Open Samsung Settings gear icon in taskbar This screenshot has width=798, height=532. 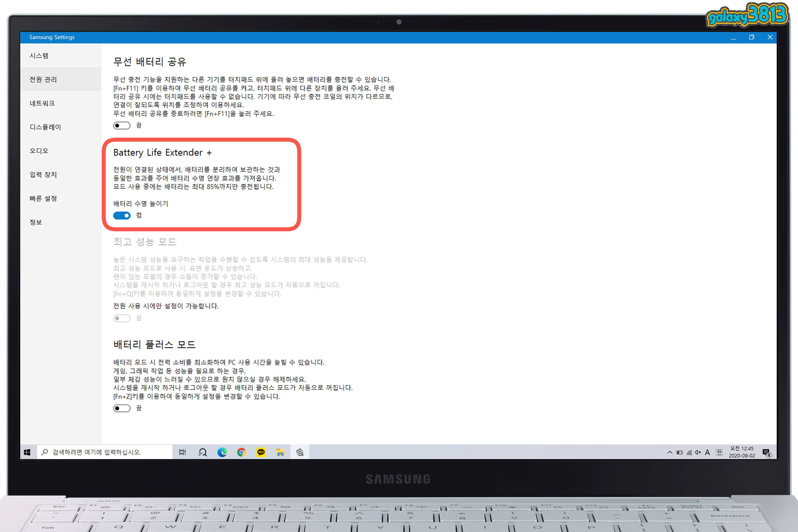pos(300,452)
